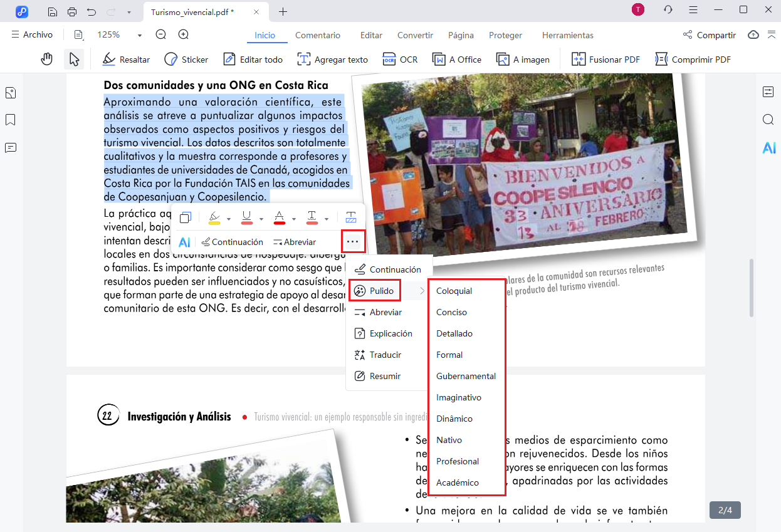This screenshot has height=532, width=781.
Task: Switch to the Comentario tab
Action: (317, 35)
